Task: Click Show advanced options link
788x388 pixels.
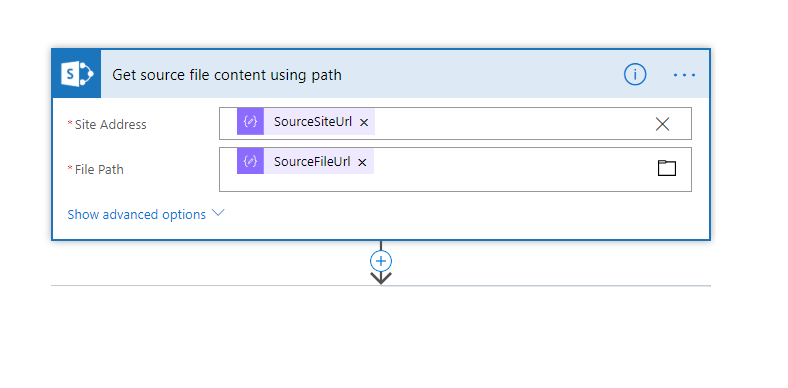Action: tap(137, 215)
